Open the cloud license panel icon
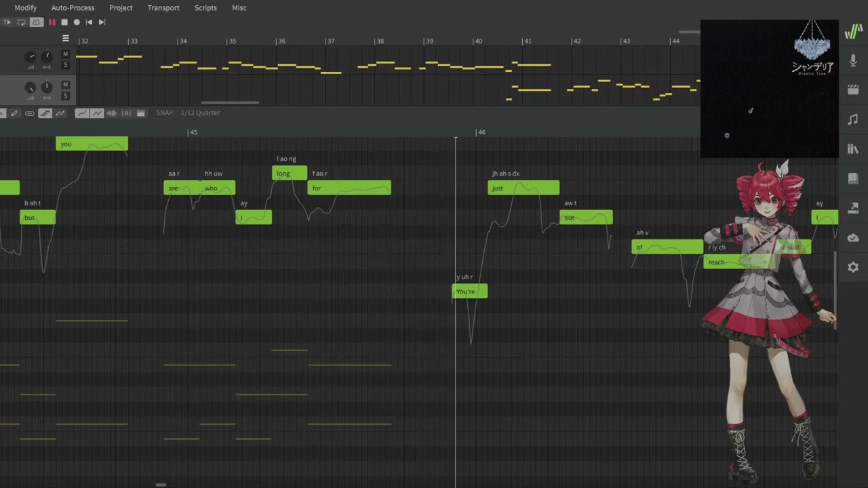This screenshot has width=868, height=488. point(853,238)
